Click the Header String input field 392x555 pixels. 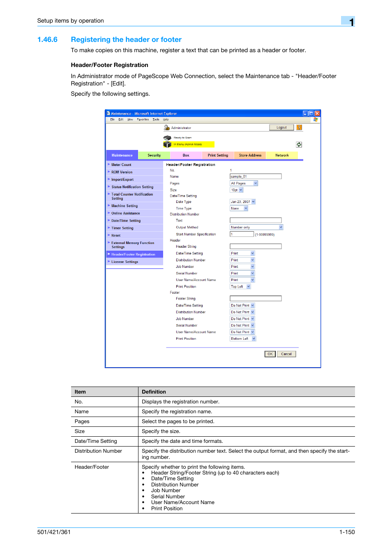point(256,246)
